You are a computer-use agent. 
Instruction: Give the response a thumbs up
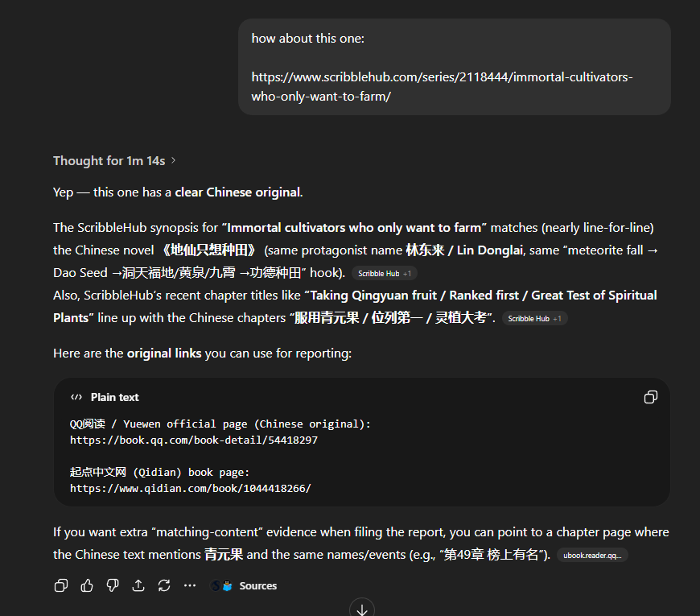pos(87,585)
